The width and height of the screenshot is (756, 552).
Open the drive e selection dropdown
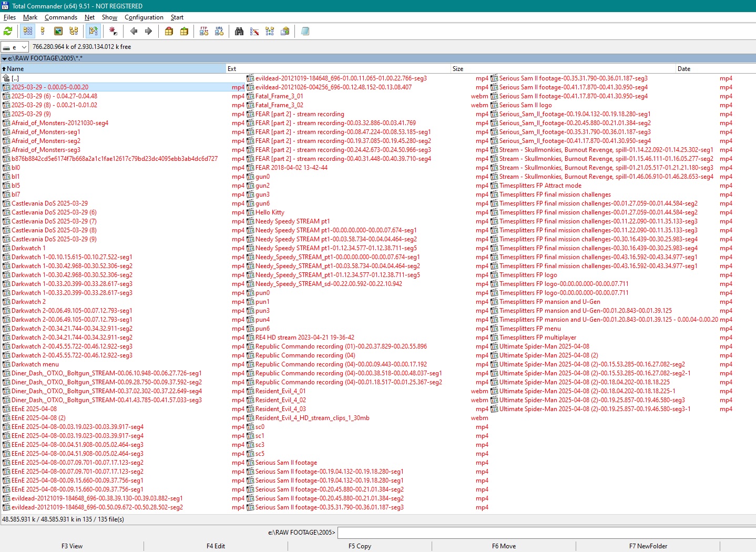[14, 47]
